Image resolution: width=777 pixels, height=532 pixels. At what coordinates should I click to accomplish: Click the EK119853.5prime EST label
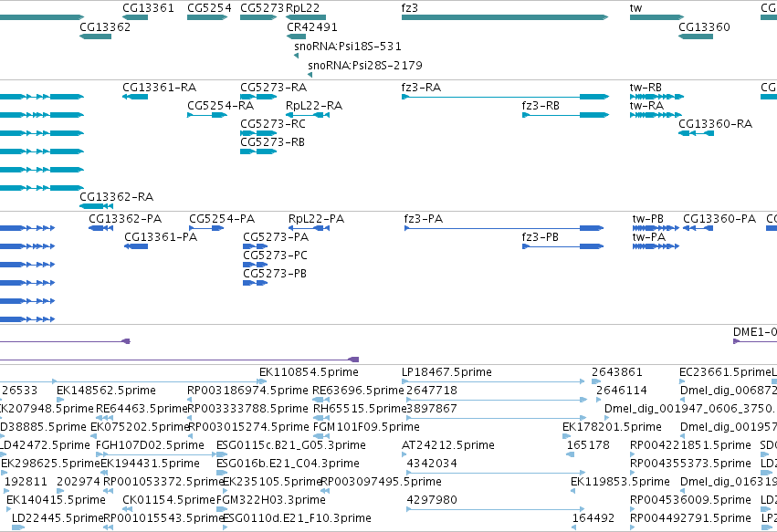pyautogui.click(x=620, y=482)
